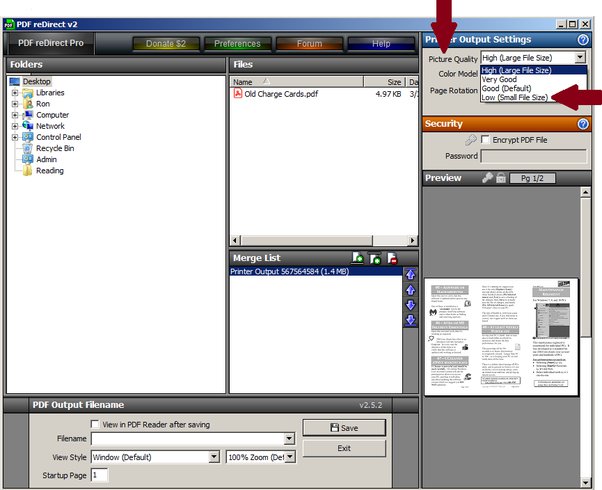Click the PDF icon of Old Charge Cards.pdf
This screenshot has height=490, width=602.
pyautogui.click(x=238, y=93)
